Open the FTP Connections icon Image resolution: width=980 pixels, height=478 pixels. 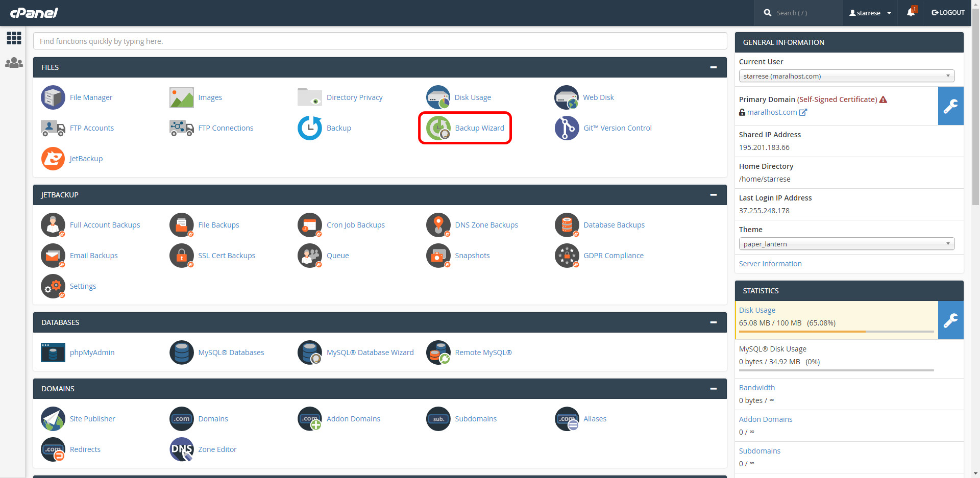pos(182,128)
